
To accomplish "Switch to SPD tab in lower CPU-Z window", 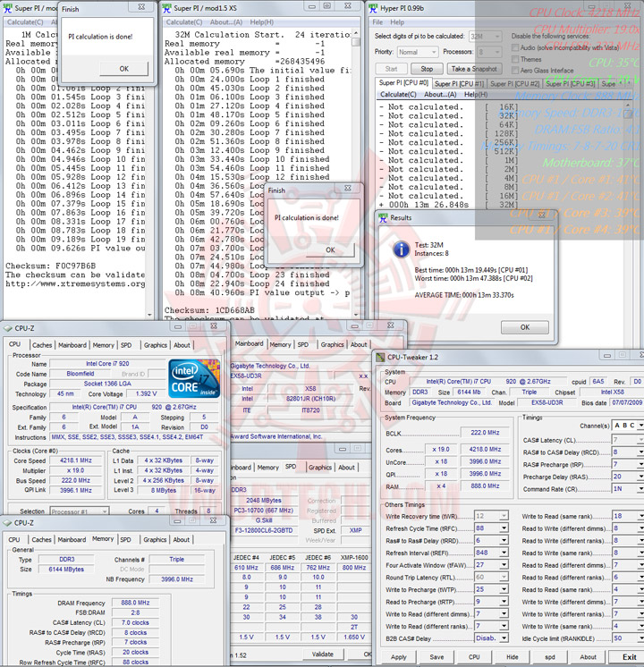I will click(125, 539).
